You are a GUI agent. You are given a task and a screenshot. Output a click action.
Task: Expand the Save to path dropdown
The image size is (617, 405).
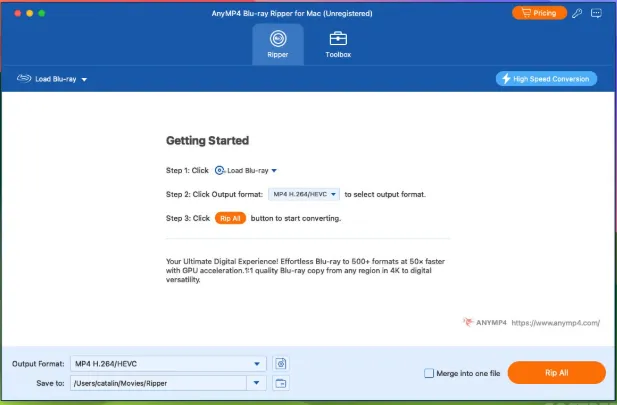point(257,383)
